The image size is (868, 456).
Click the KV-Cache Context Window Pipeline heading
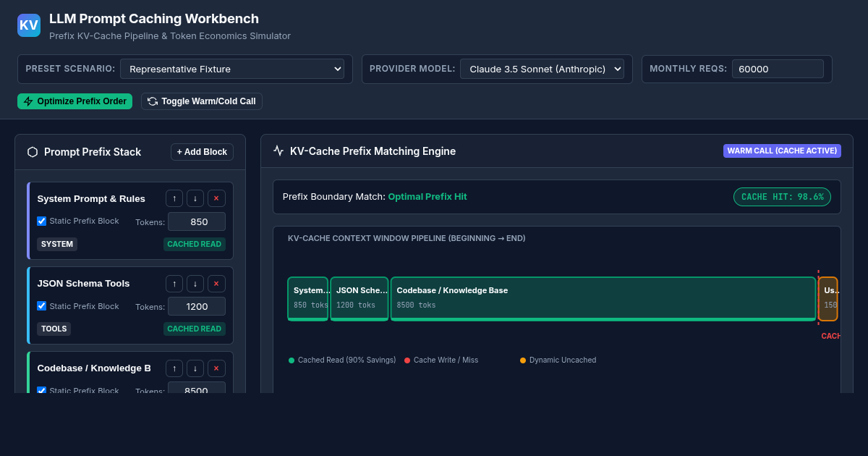click(x=407, y=238)
